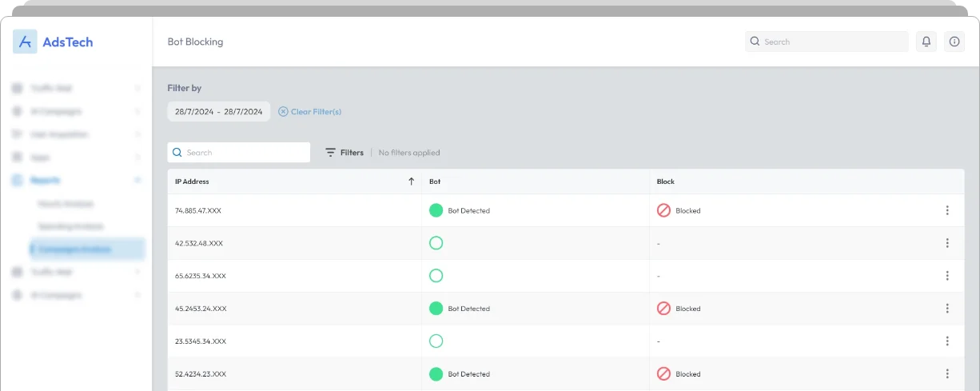Click Clear Filter(s) link
The image size is (980, 391).
pos(310,112)
